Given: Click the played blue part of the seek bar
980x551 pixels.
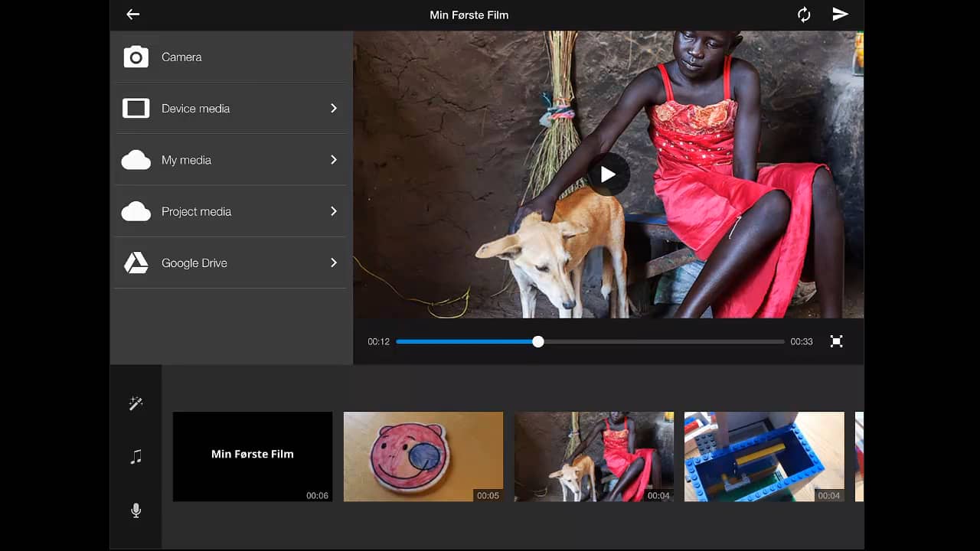Looking at the screenshot, I should pos(464,341).
